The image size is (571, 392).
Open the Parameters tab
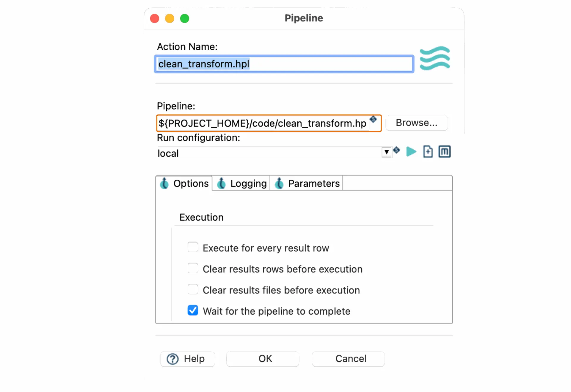click(x=307, y=183)
